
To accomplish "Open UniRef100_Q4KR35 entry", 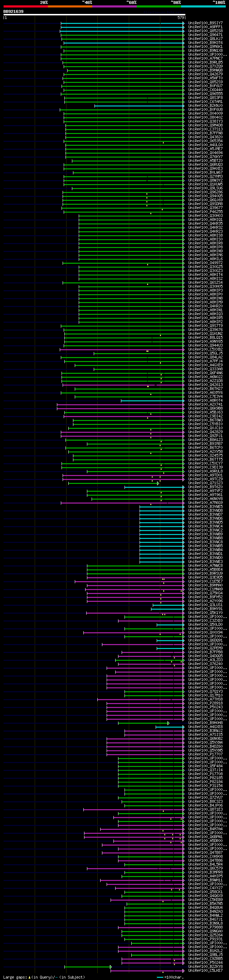I will pos(205,224).
